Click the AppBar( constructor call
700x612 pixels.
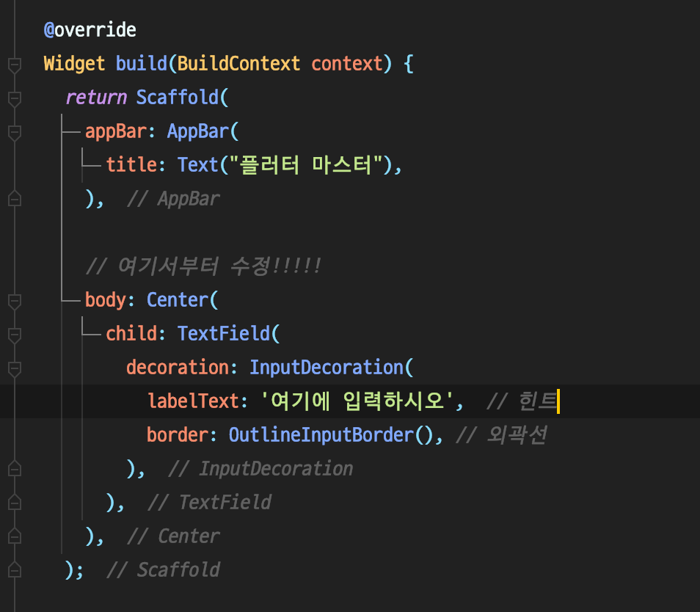[203, 131]
